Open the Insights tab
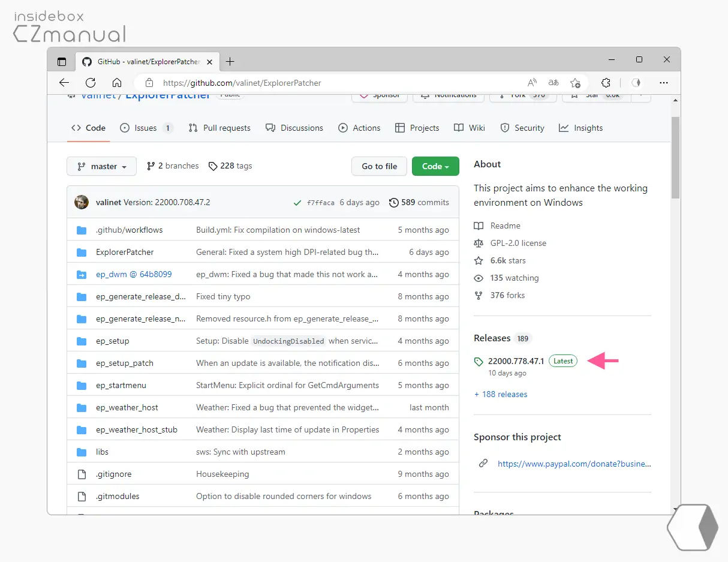Viewport: 728px width, 562px height. [x=580, y=128]
